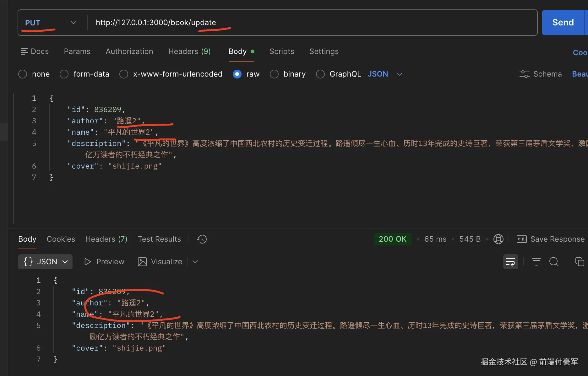This screenshot has height=376, width=588.
Task: Click the response "cover": "shijie.png" line
Action: coord(119,348)
